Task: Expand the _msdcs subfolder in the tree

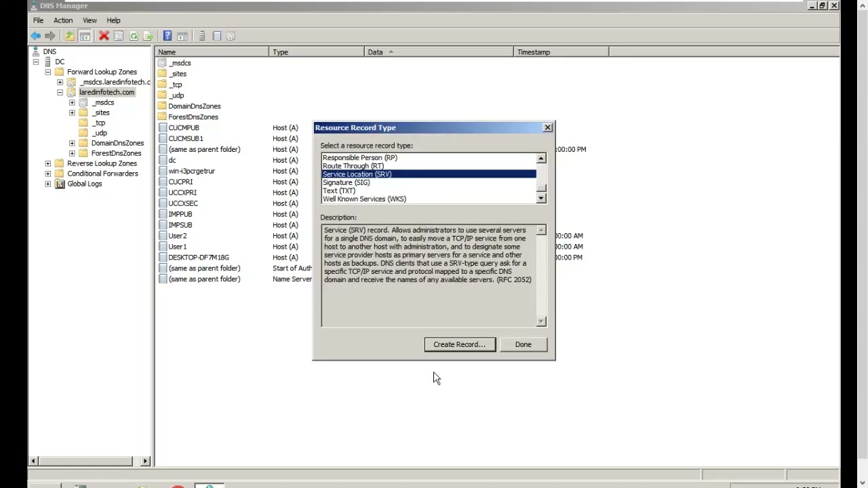Action: (72, 102)
